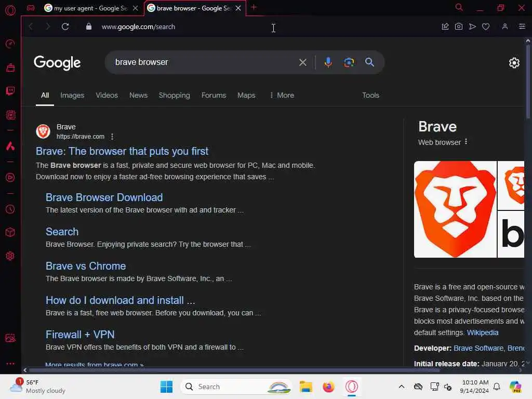Take a snapshot with camera icon
The height and width of the screenshot is (399, 532).
click(459, 26)
